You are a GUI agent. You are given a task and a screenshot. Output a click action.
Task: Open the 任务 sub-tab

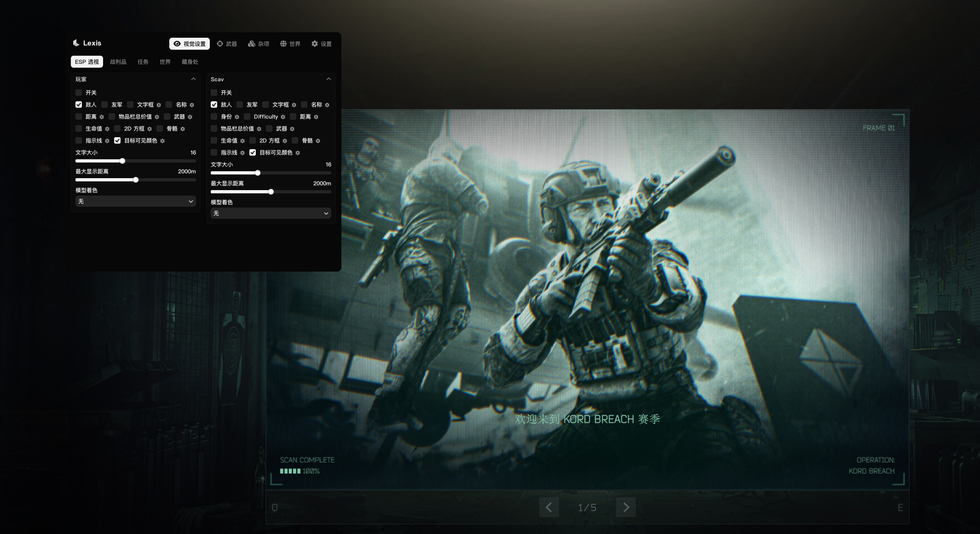pyautogui.click(x=143, y=62)
